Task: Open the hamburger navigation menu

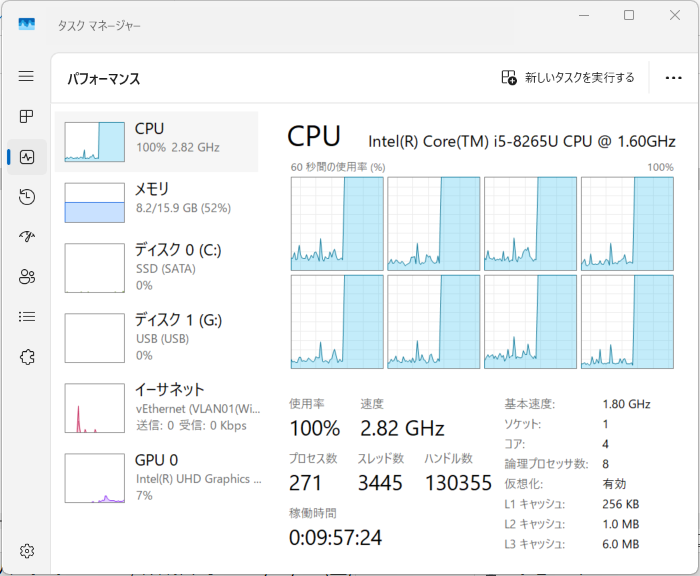Action: coord(26,76)
